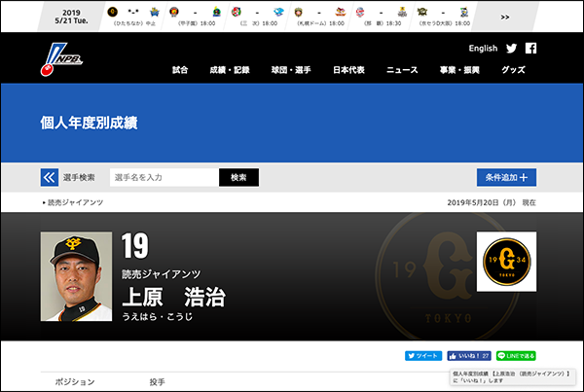The image size is (584, 392).
Task: Share via the ツイート button
Action: point(423,356)
